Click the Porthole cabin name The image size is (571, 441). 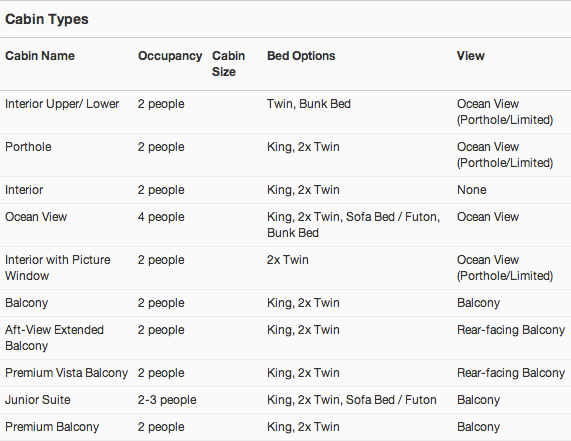tap(28, 147)
